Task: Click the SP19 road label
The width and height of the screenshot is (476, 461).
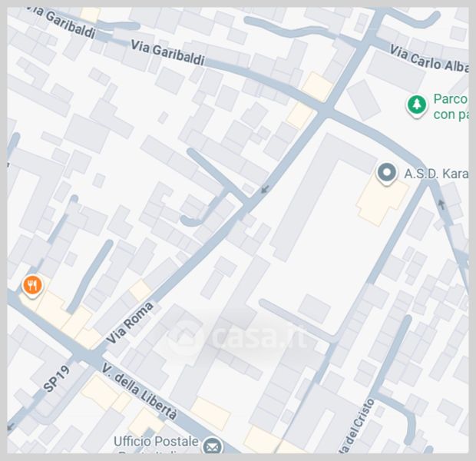Action: [x=56, y=379]
